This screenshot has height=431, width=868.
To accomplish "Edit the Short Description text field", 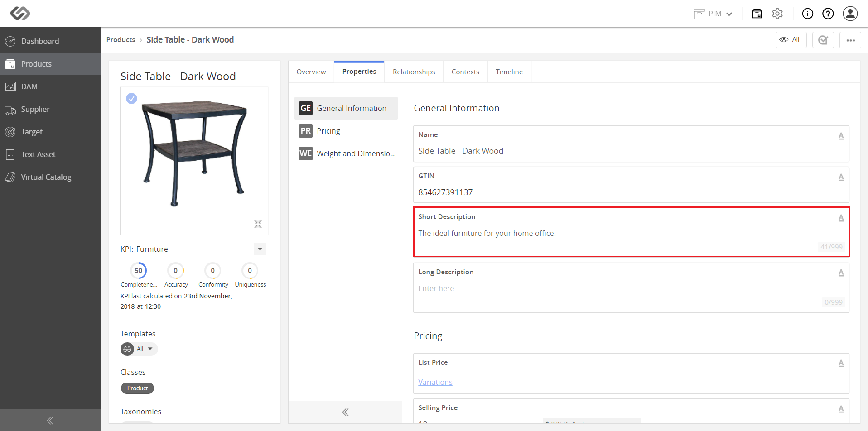I will tap(631, 232).
